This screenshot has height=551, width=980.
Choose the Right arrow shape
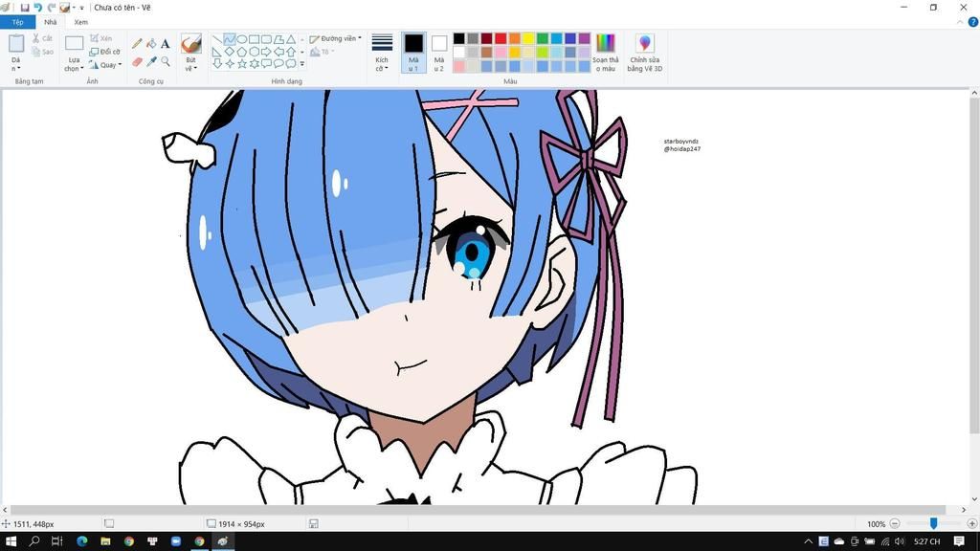(266, 52)
